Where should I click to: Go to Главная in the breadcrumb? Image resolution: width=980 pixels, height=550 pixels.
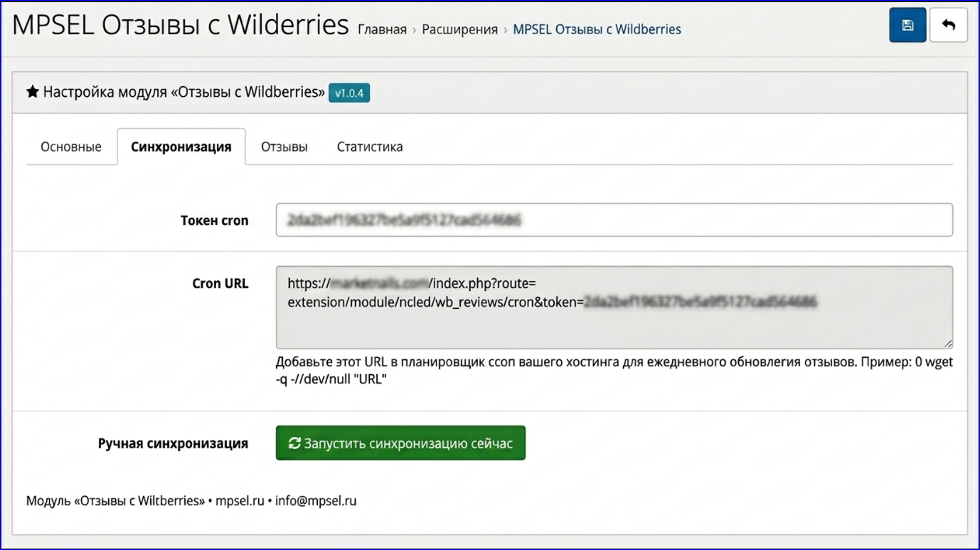click(x=382, y=29)
